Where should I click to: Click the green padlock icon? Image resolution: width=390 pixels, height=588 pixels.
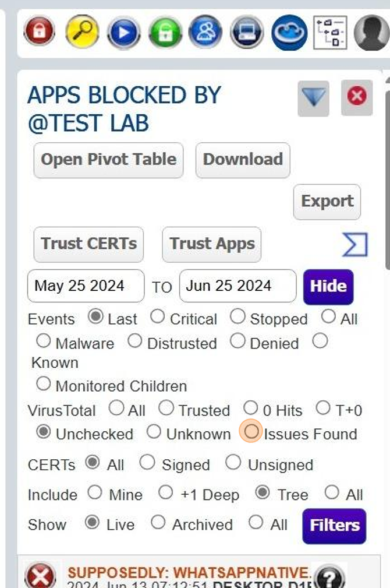(165, 31)
